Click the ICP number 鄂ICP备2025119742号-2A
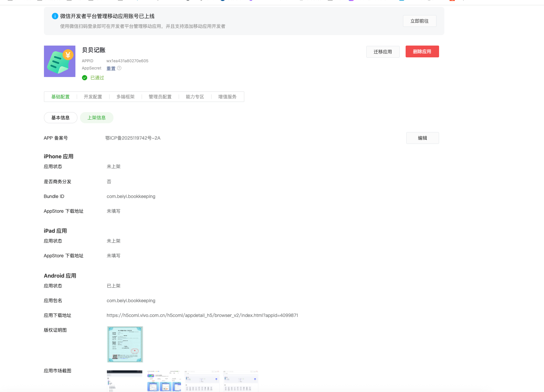Image resolution: width=544 pixels, height=392 pixels. (133, 138)
